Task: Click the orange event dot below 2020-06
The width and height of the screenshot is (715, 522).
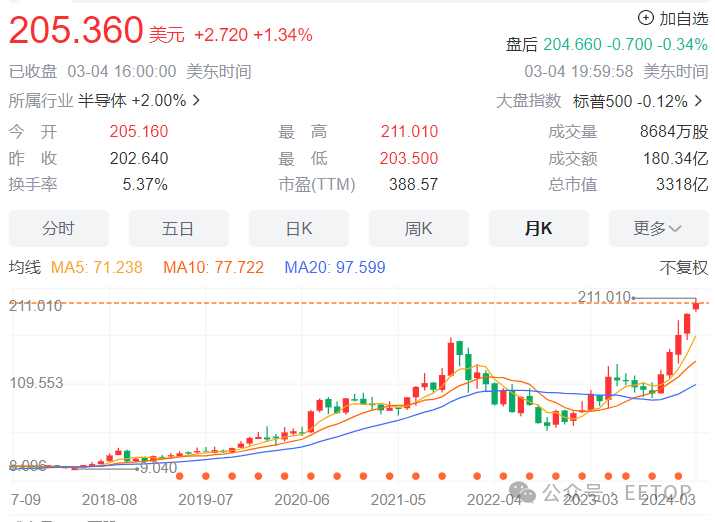Action: pyautogui.click(x=308, y=476)
